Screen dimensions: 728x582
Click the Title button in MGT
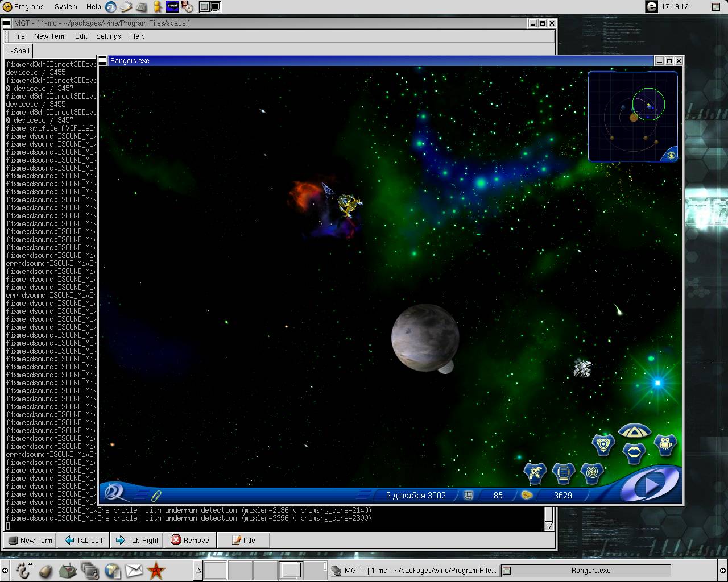pos(243,540)
